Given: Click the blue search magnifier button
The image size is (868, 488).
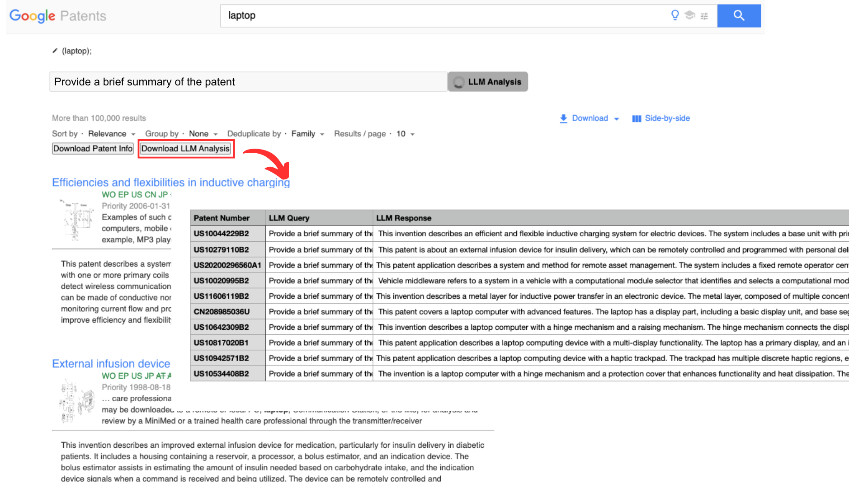Looking at the screenshot, I should pyautogui.click(x=739, y=16).
